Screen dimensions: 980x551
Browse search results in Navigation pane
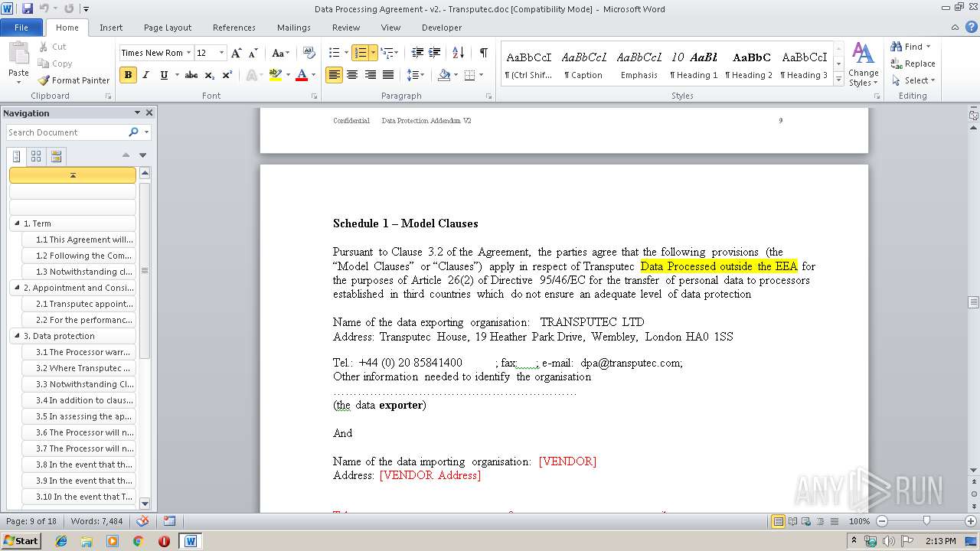[56, 156]
